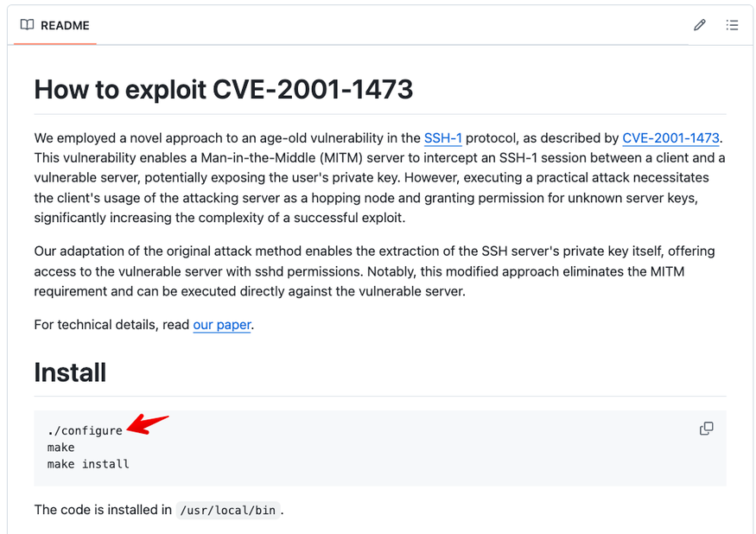
Task: Click the README book icon
Action: pyautogui.click(x=28, y=25)
